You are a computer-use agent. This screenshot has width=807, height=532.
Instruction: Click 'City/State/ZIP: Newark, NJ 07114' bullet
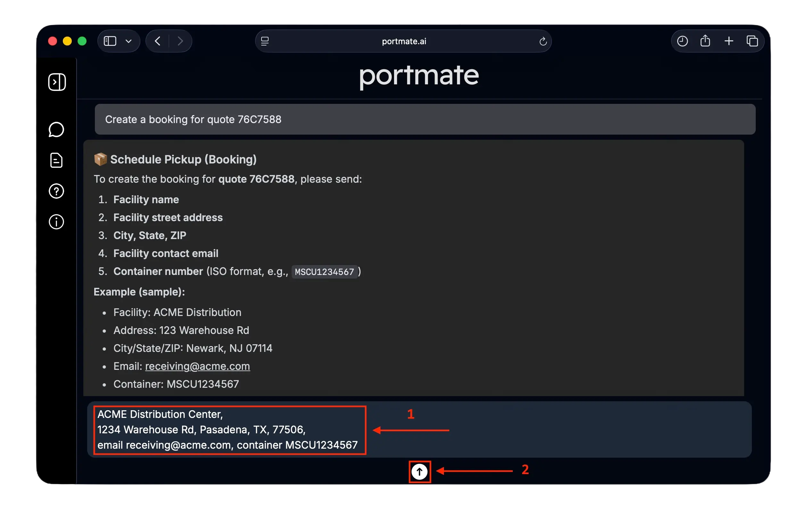(193, 348)
